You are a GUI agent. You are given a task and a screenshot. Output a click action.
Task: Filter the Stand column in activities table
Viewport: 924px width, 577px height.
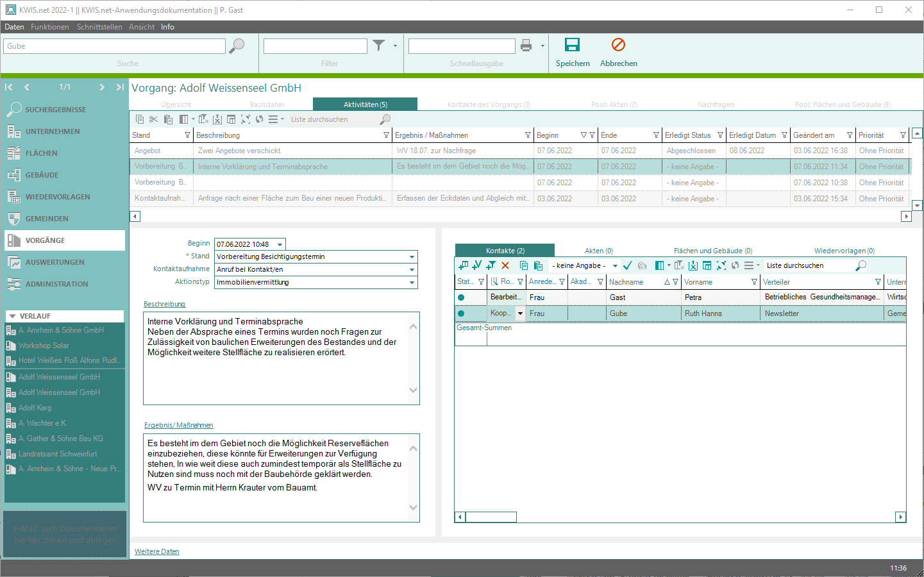[188, 135]
